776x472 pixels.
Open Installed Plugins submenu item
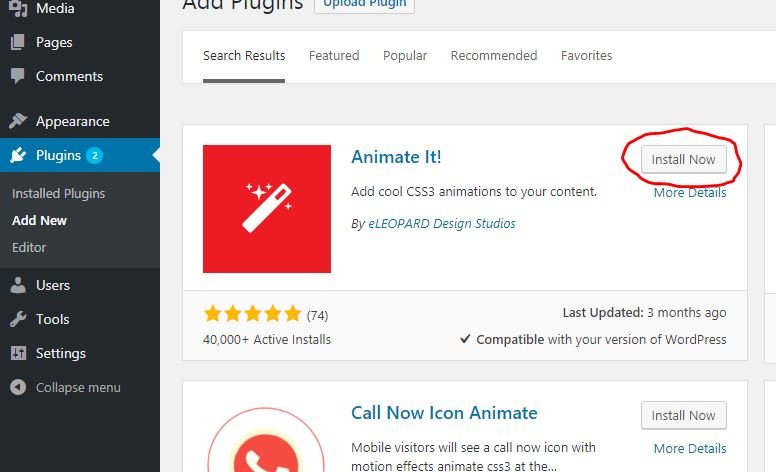tap(58, 193)
